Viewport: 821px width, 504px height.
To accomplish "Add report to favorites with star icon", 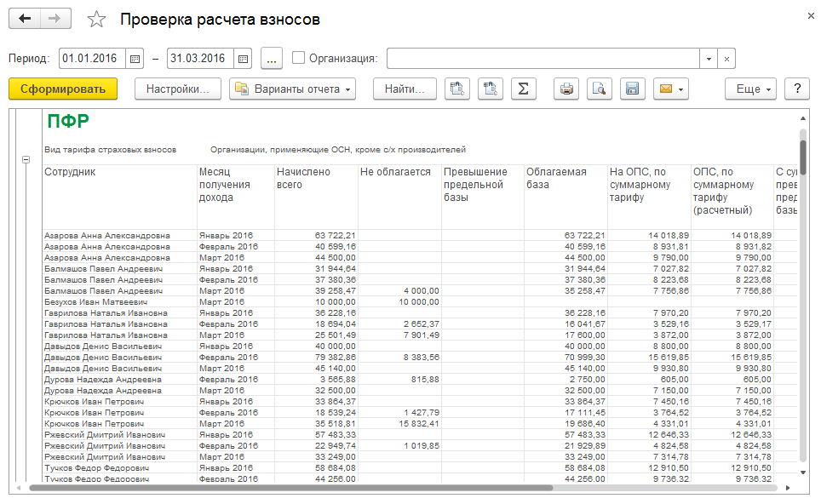I will click(97, 20).
